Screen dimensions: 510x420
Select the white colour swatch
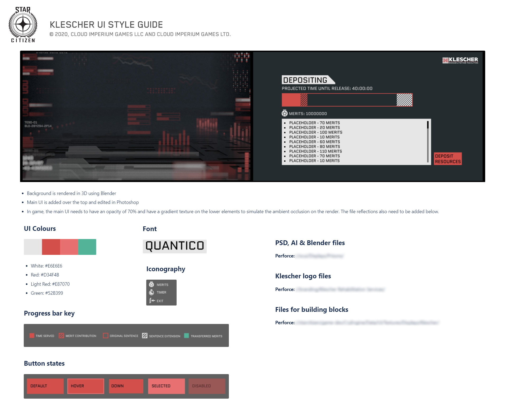coord(33,247)
